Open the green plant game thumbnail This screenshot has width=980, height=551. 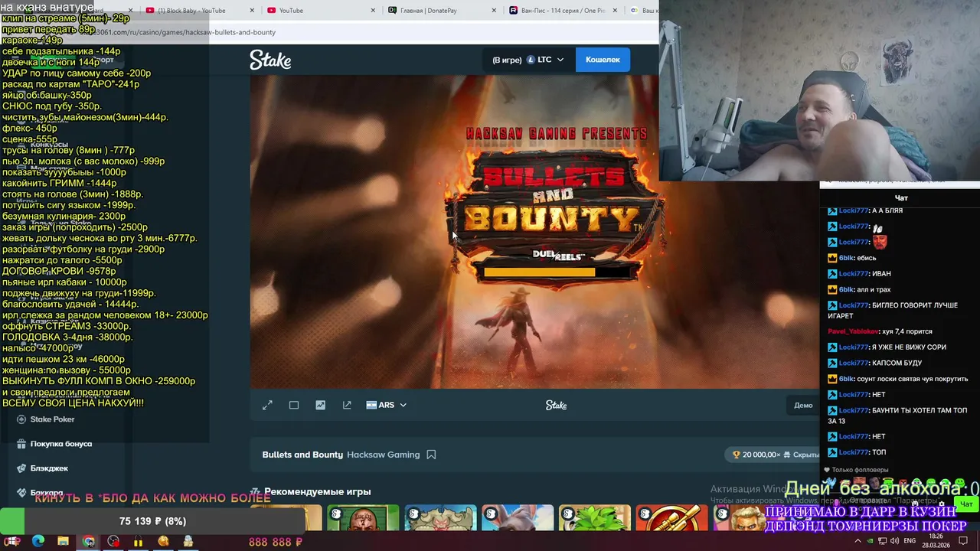click(x=595, y=518)
